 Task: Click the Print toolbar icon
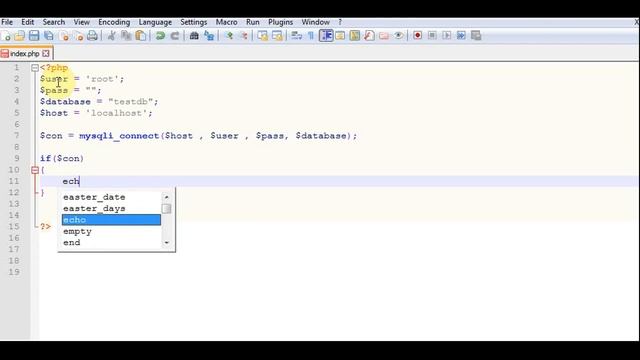tap(93, 36)
